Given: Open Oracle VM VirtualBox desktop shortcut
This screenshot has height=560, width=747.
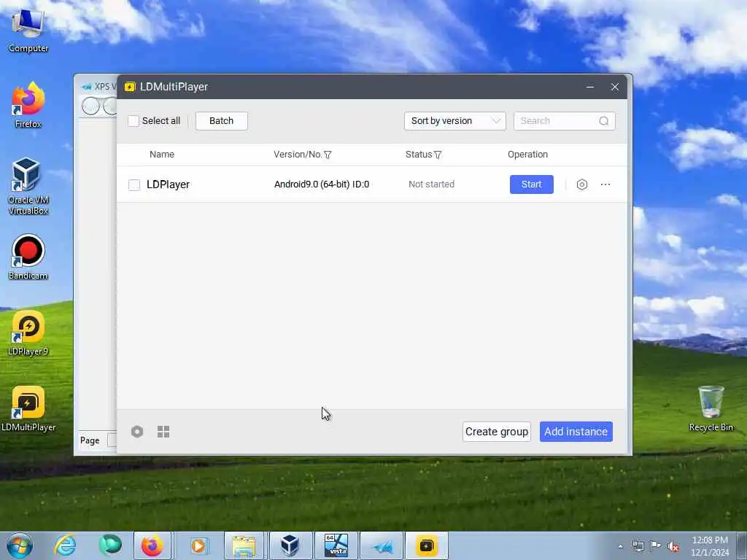Looking at the screenshot, I should click(28, 186).
